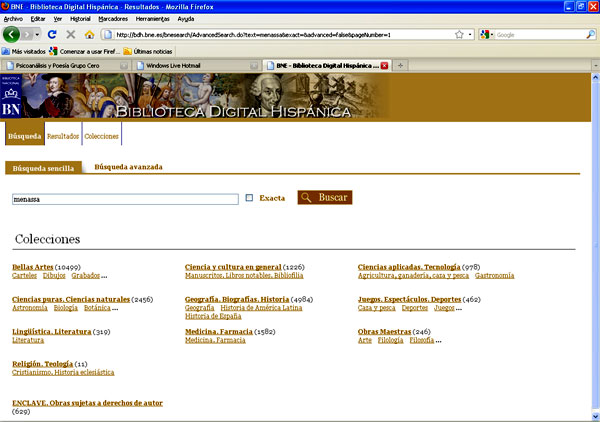This screenshot has width=600, height=422.
Task: Open the back/forward history dropdown arrow
Action: 37,35
